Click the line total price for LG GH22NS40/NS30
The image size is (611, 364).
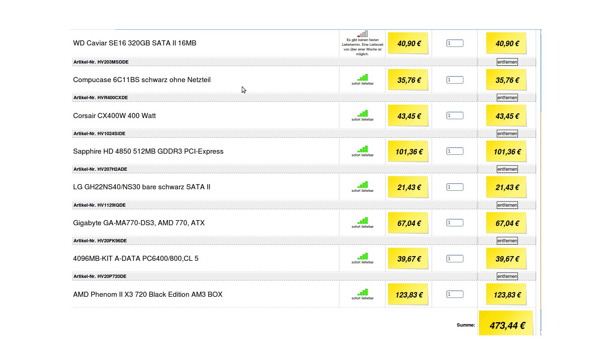coord(507,187)
